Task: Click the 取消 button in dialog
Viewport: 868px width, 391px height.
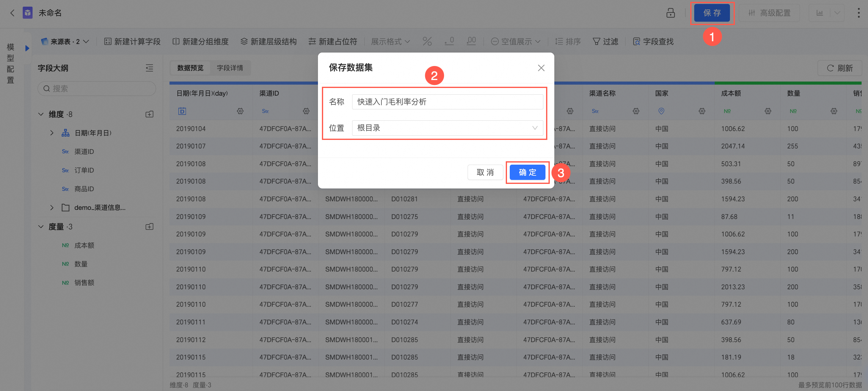Action: (x=485, y=172)
